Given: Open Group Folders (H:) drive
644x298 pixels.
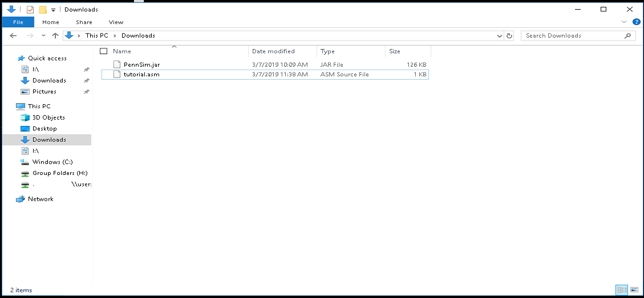Looking at the screenshot, I should [60, 173].
